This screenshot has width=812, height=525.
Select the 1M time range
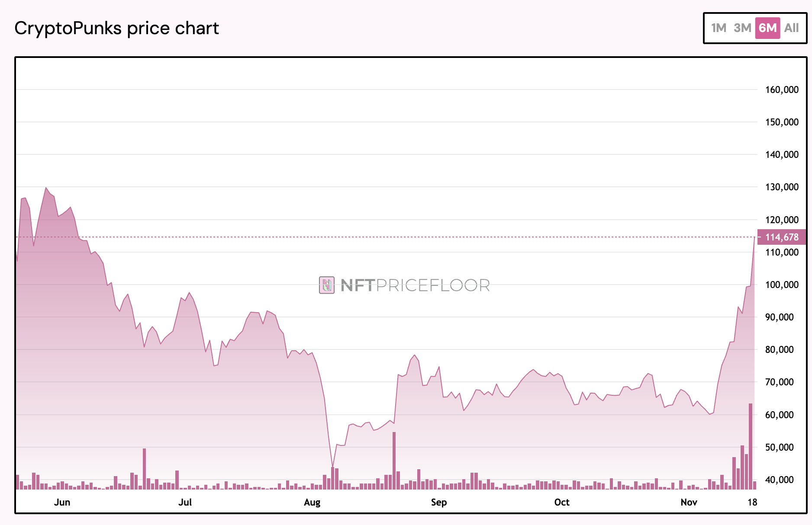(x=719, y=28)
